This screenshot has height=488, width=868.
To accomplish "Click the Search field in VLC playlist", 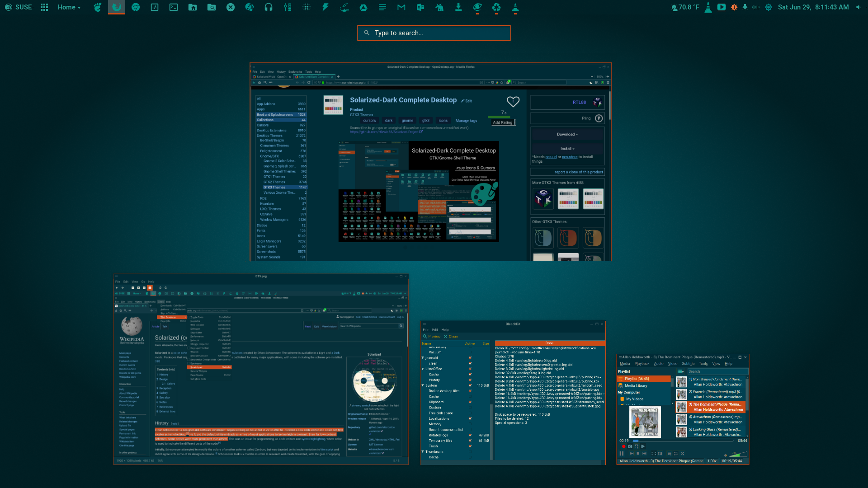I will click(x=717, y=371).
